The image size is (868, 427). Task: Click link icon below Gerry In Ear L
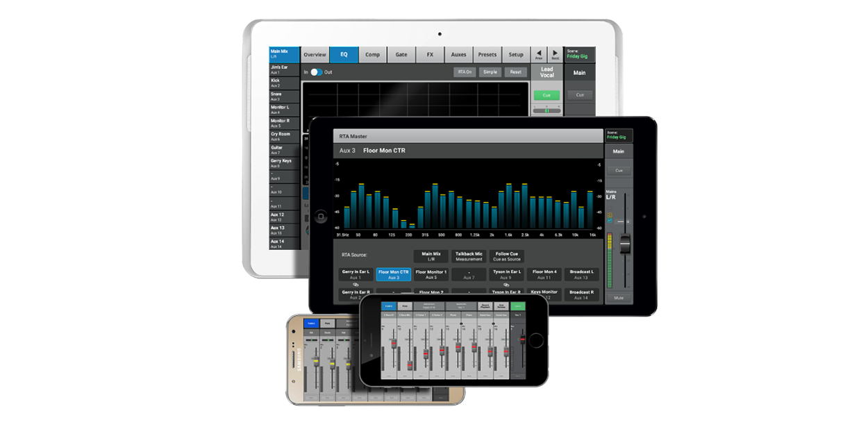pyautogui.click(x=356, y=285)
